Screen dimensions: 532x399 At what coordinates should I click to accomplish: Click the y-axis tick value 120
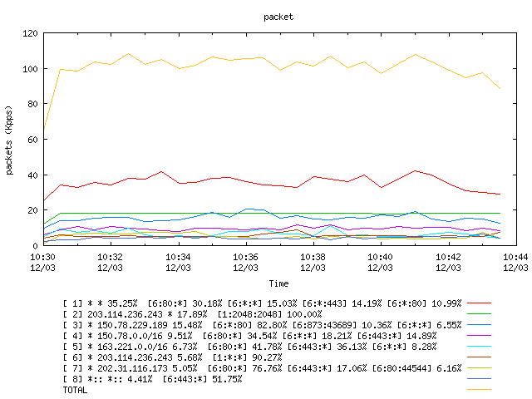click(30, 33)
